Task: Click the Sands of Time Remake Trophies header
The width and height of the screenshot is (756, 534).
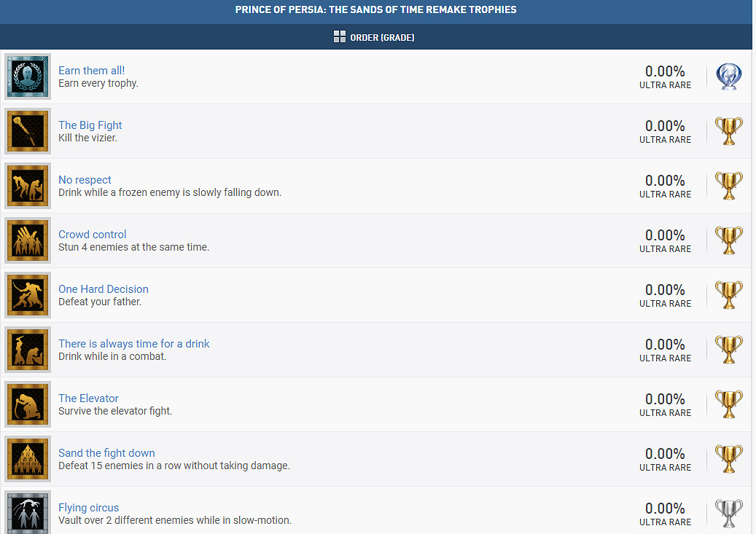Action: click(375, 10)
